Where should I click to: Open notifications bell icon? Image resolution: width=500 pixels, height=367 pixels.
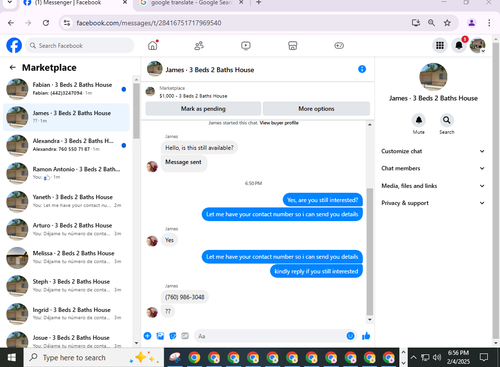[459, 45]
